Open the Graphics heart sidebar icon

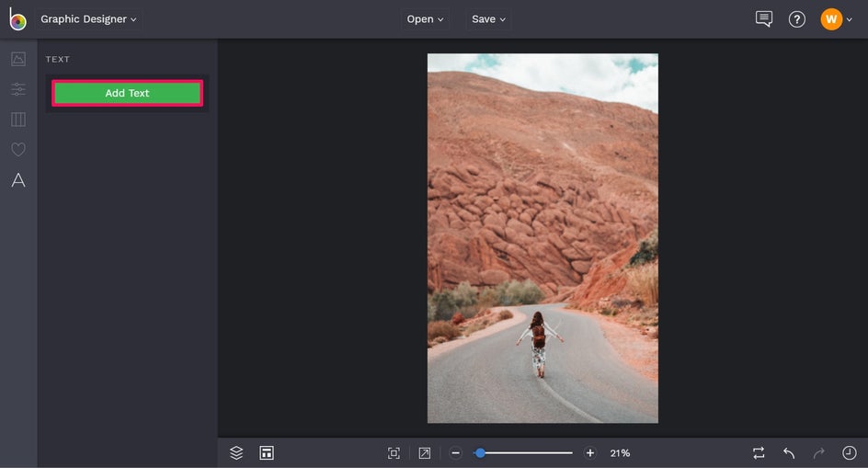[x=18, y=149]
